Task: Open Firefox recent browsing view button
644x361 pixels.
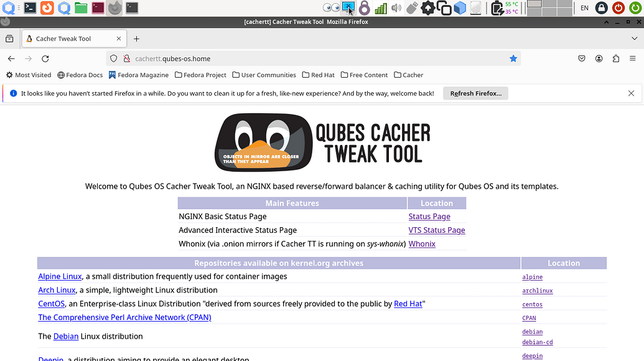Action: pyautogui.click(x=9, y=39)
